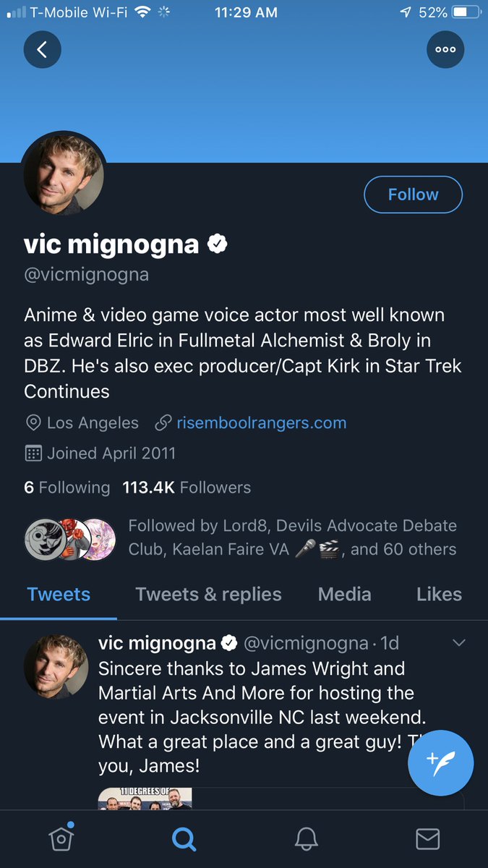488x868 pixels.
Task: Switch to Tweets & replies tab
Action: click(208, 595)
